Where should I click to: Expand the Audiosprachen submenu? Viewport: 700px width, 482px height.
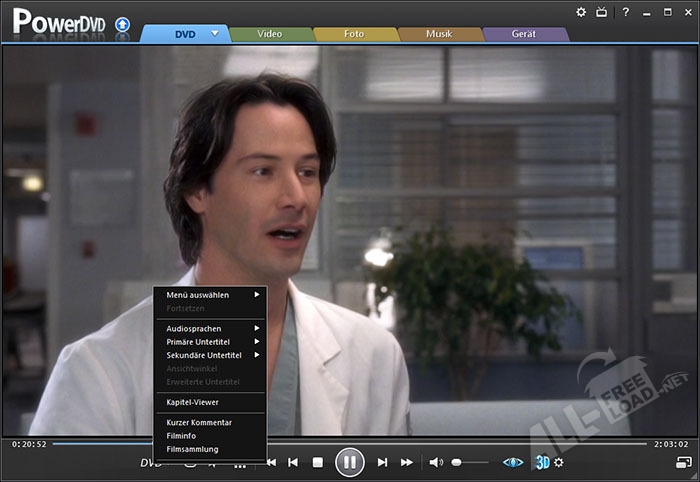click(210, 328)
